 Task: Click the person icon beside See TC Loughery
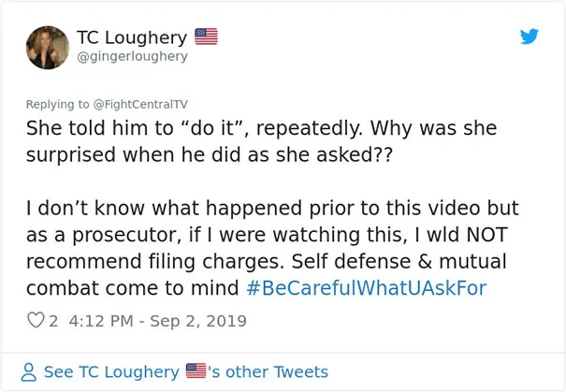(29, 372)
